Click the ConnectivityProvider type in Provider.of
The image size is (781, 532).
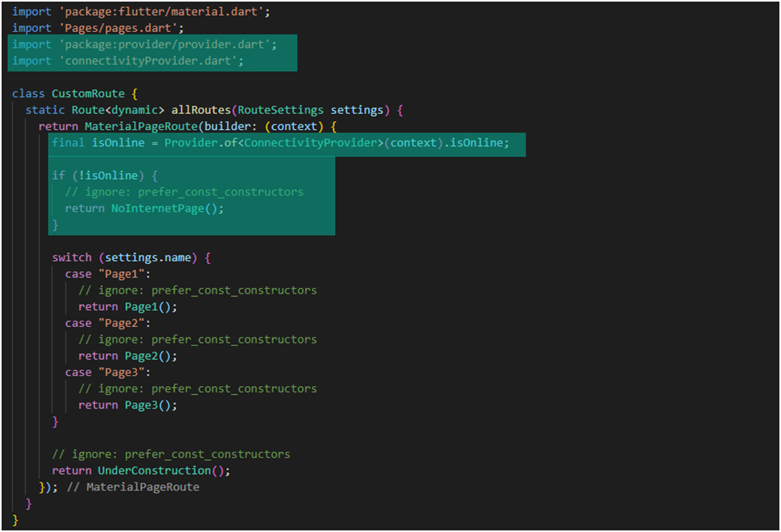[310, 143]
